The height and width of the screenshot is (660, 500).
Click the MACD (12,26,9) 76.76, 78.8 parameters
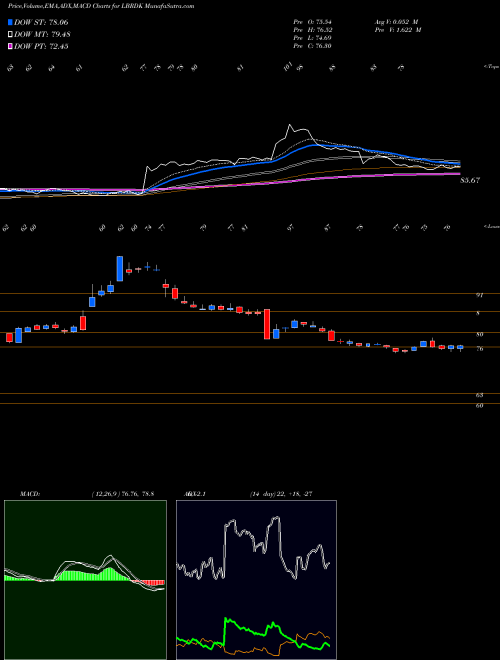[x=122, y=494]
